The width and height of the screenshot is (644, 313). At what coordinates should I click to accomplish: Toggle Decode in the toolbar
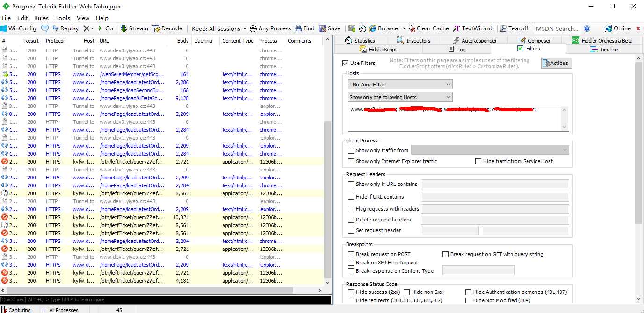pos(167,28)
